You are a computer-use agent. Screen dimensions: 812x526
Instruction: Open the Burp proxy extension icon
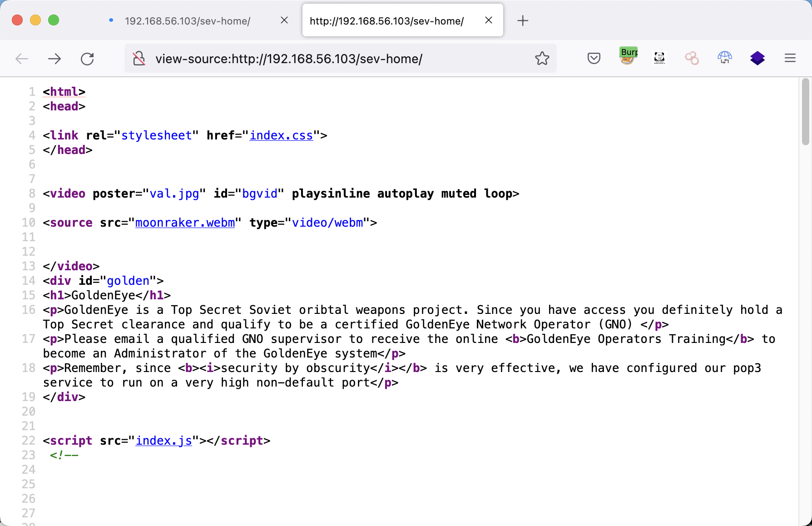628,57
